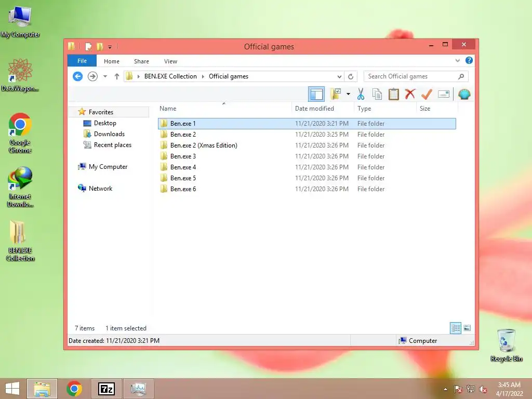This screenshot has height=399, width=532.
Task: Click BEN.EXE Collection in the address path
Action: point(170,76)
